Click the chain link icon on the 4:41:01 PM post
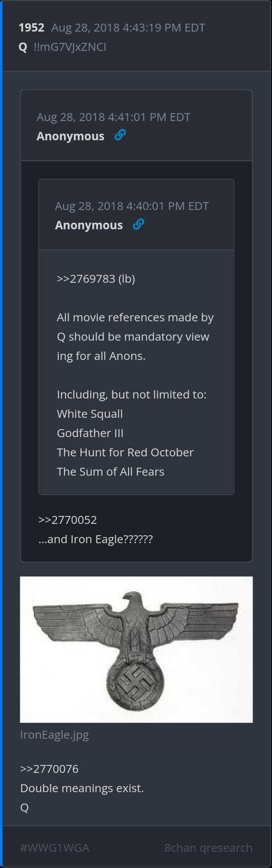Viewport: 272px width, 868px height. pyautogui.click(x=120, y=135)
